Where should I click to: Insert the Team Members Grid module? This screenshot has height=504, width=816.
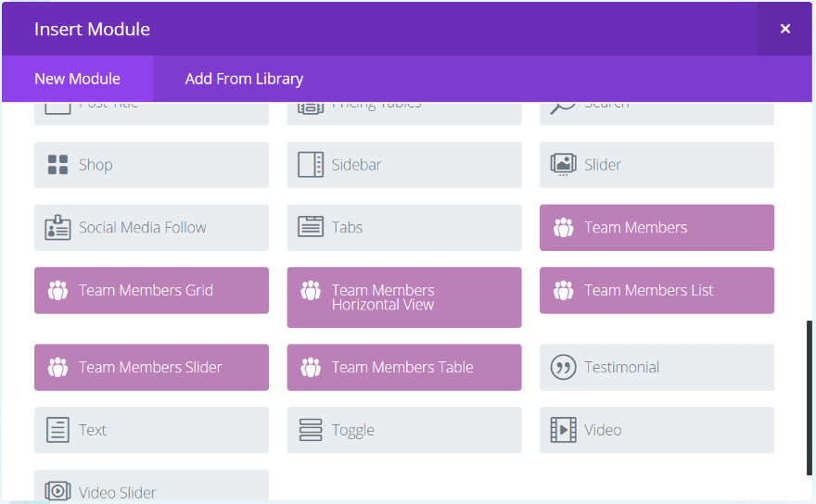[x=151, y=291]
